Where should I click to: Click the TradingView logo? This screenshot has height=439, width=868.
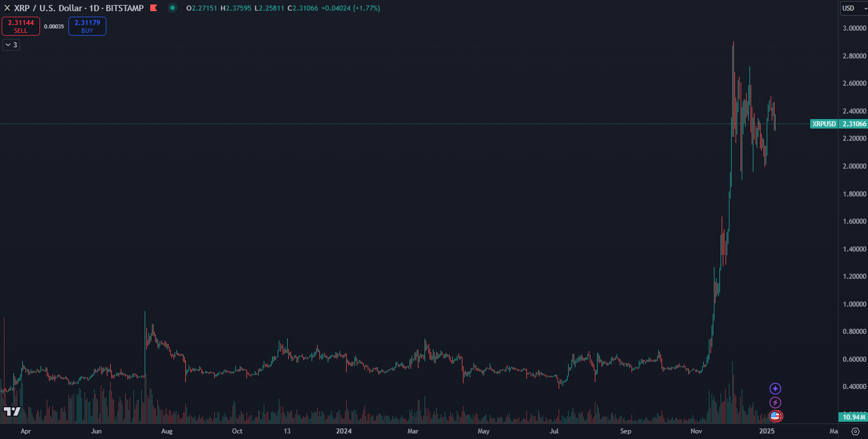pyautogui.click(x=12, y=412)
